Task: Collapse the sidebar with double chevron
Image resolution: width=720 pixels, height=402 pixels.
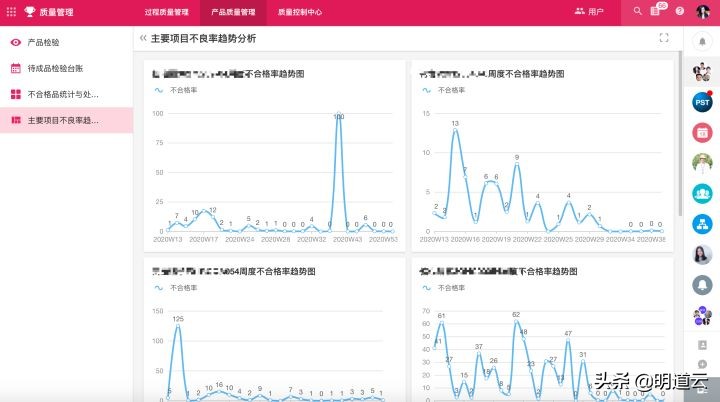Action: point(143,38)
